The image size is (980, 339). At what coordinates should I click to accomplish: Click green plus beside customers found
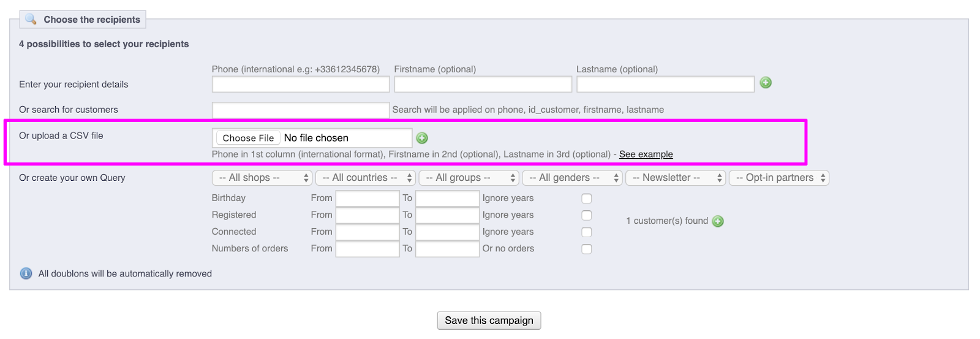click(x=718, y=221)
